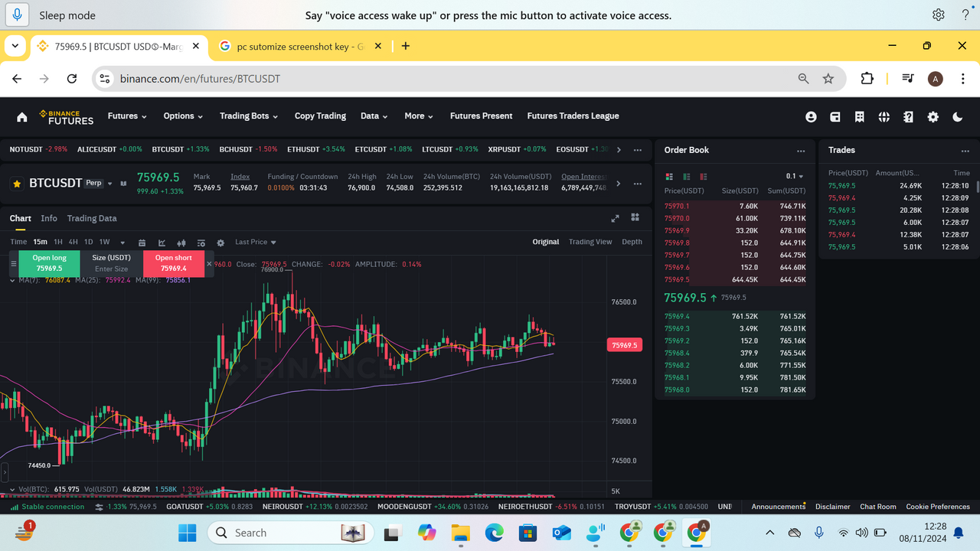
Task: Select Trading View chart mode
Action: [x=590, y=242]
